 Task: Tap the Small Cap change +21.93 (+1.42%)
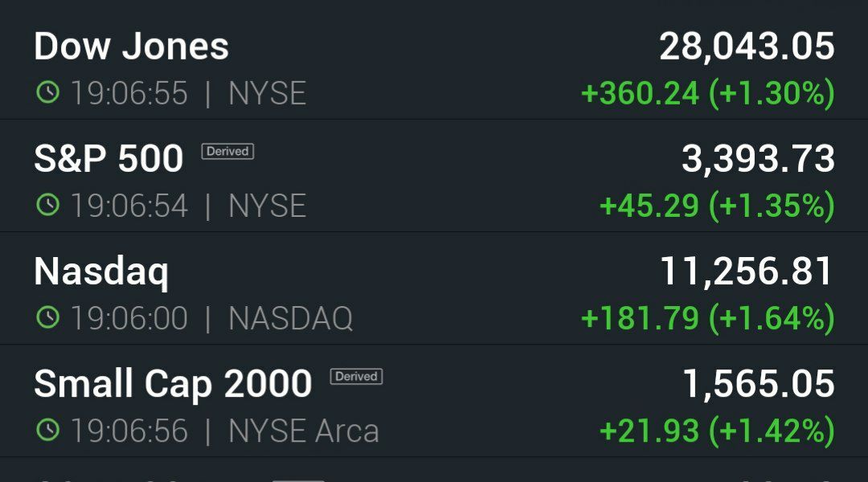717,431
